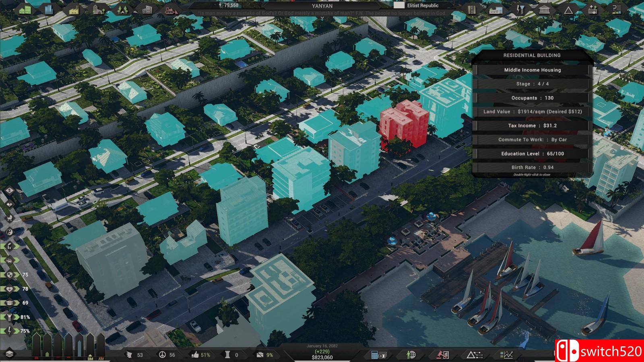The image size is (644, 362).
Task: Open the legislation gavel tab
Action: tap(443, 355)
